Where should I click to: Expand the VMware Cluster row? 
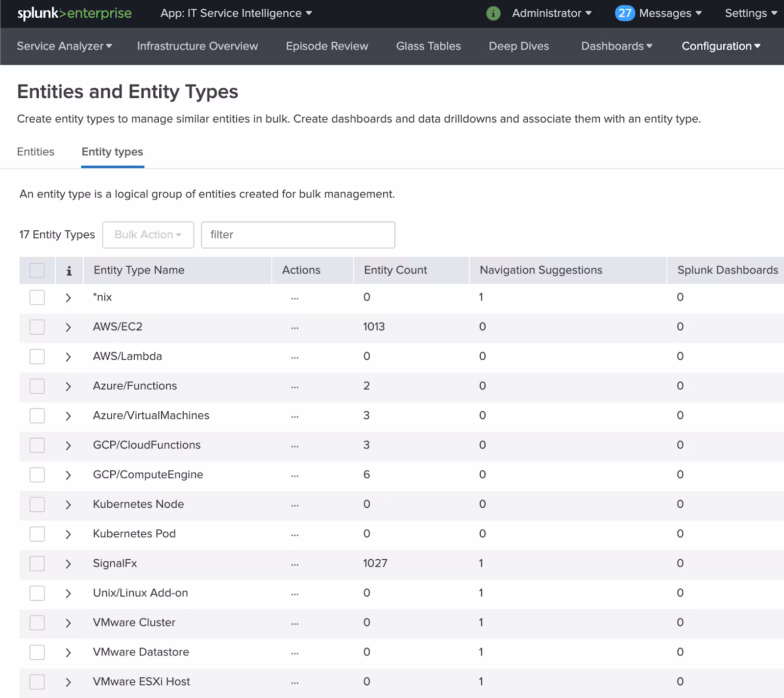coord(68,623)
